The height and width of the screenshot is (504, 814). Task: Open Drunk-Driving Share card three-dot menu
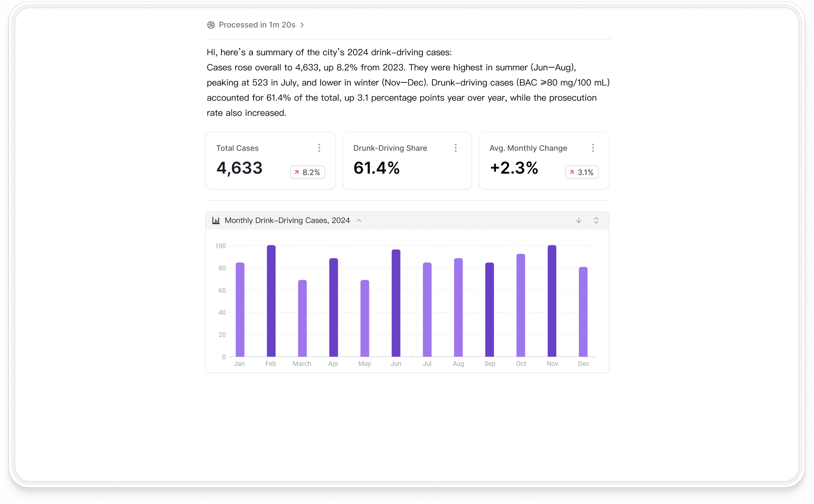[456, 148]
